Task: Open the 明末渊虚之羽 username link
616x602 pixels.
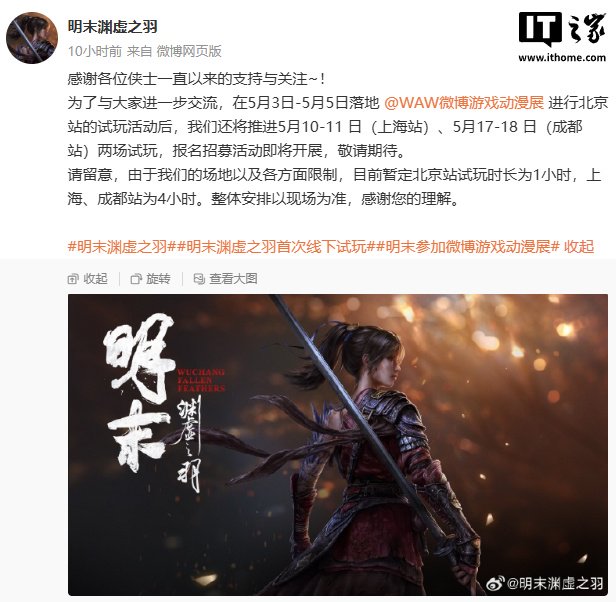Action: coord(112,27)
